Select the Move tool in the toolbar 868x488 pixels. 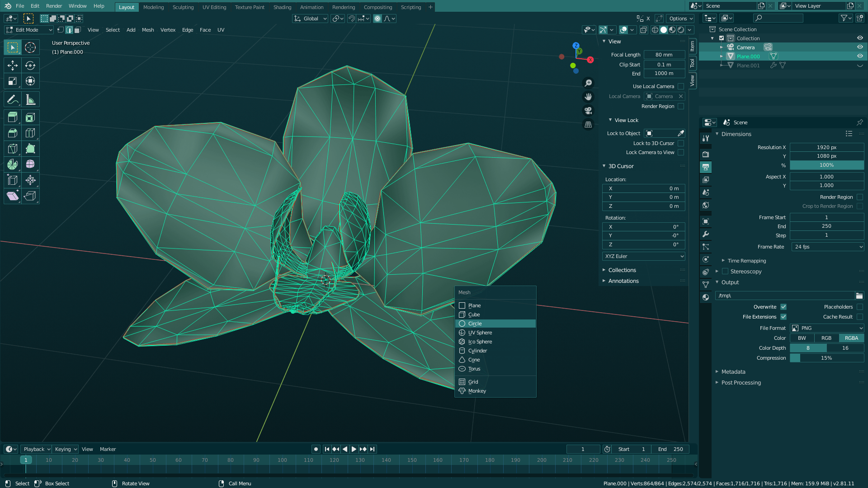(x=12, y=65)
